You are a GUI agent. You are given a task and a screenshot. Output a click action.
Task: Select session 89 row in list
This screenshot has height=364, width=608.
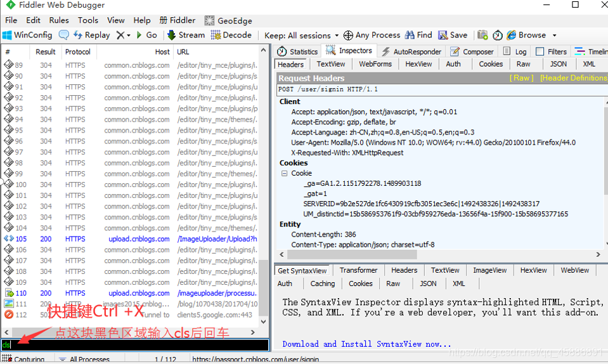131,65
